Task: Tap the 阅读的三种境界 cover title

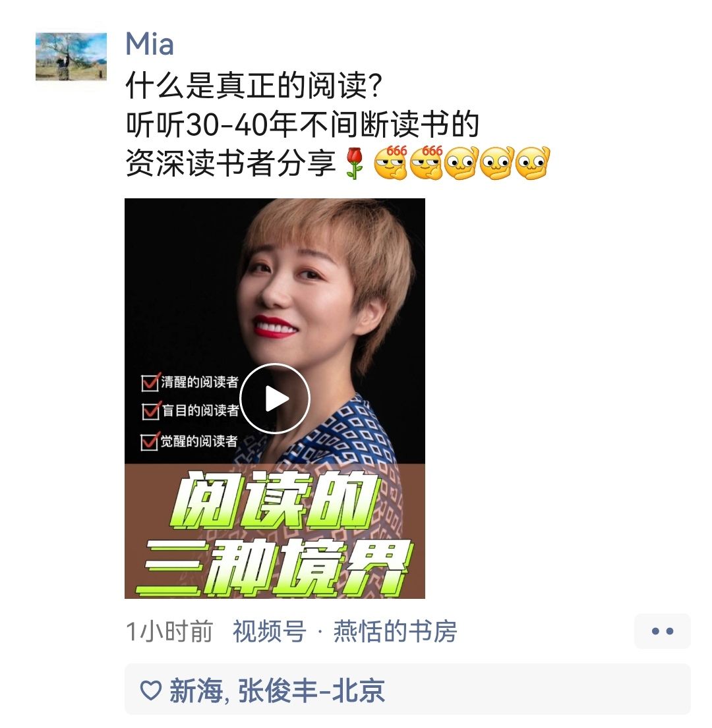Action: click(x=273, y=534)
